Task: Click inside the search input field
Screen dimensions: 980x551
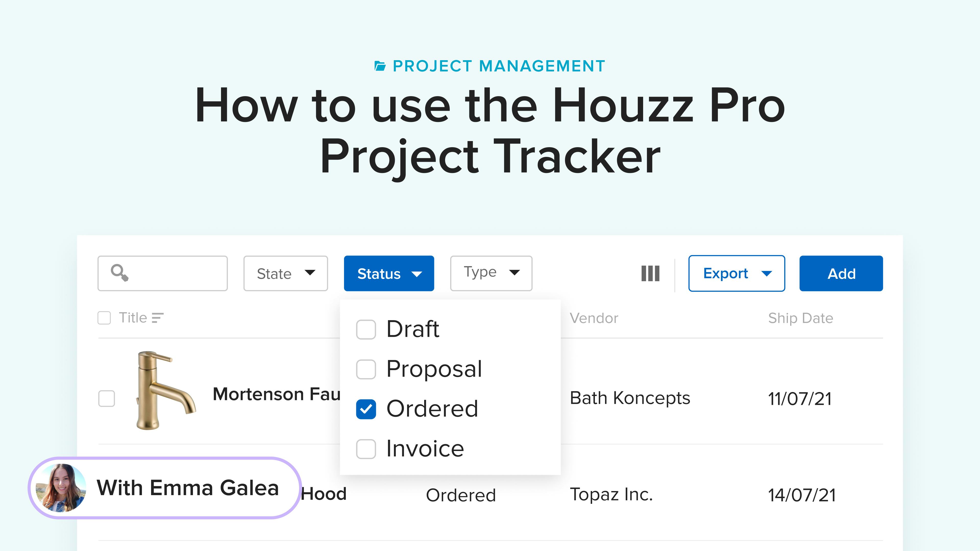Action: pyautogui.click(x=163, y=273)
